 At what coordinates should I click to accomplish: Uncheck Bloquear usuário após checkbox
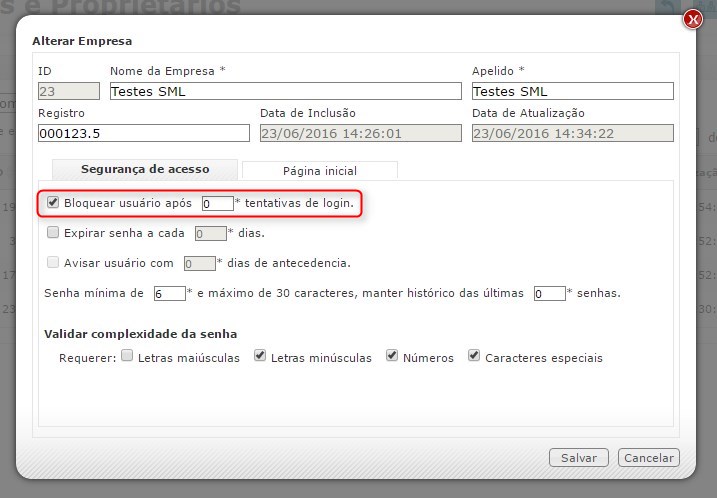54,203
